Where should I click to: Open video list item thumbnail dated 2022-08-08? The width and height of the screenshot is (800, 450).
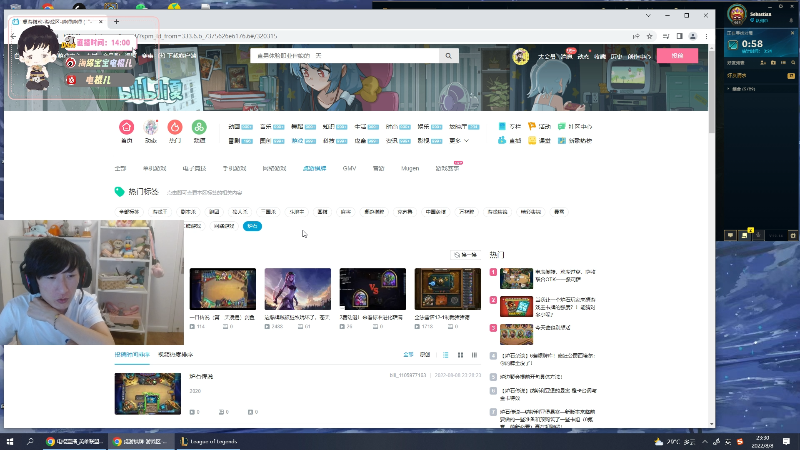tap(148, 393)
